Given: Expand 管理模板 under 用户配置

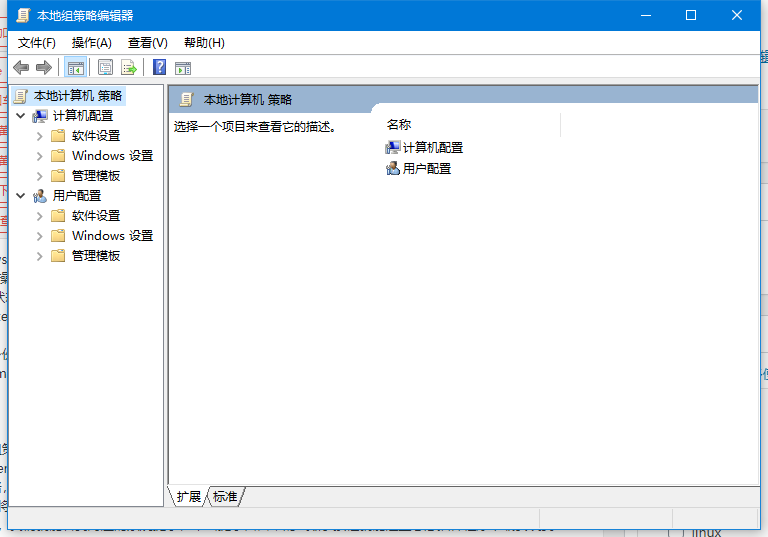Looking at the screenshot, I should point(40,256).
